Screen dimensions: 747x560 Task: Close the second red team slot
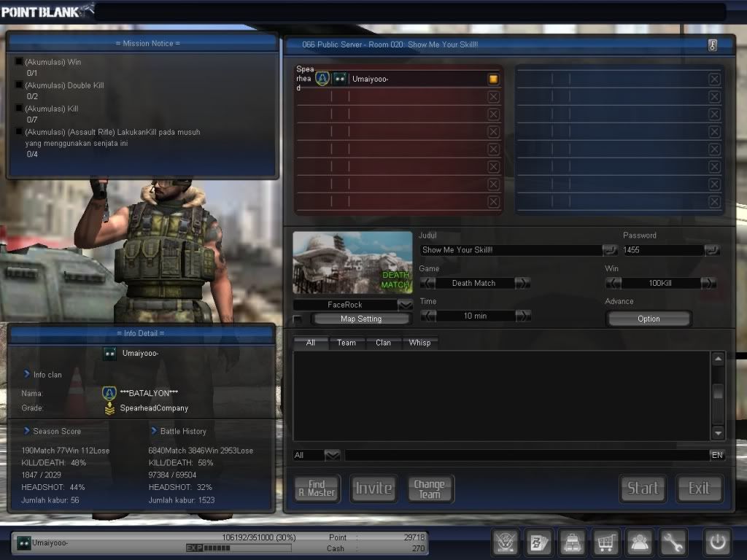tap(494, 97)
